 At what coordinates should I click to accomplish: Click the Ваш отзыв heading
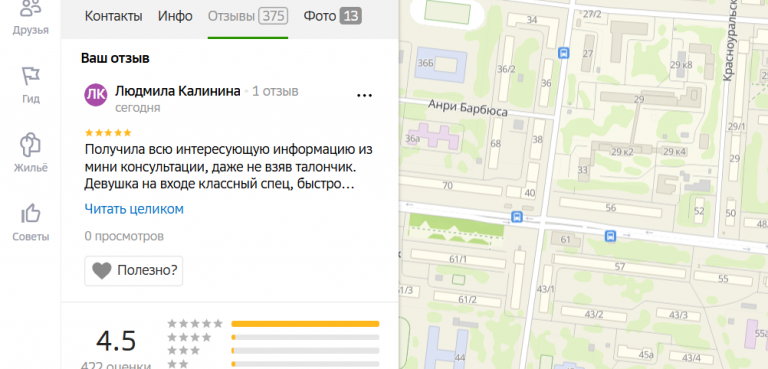click(115, 58)
